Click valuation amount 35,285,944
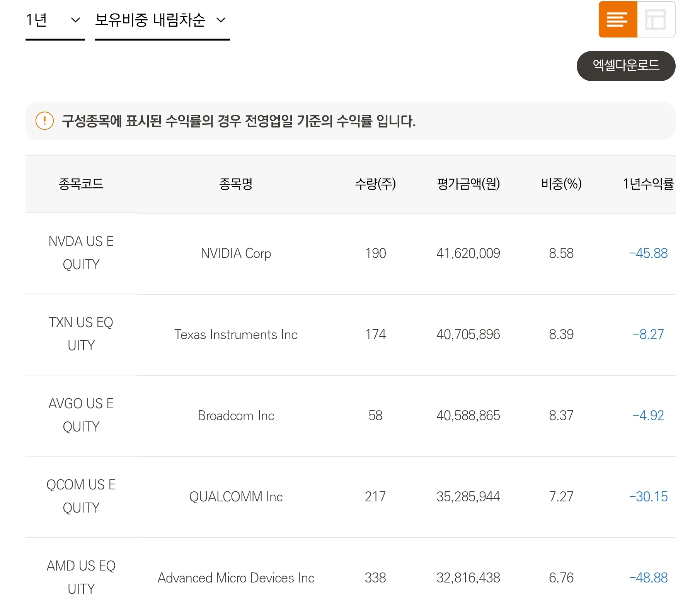 pyautogui.click(x=468, y=497)
